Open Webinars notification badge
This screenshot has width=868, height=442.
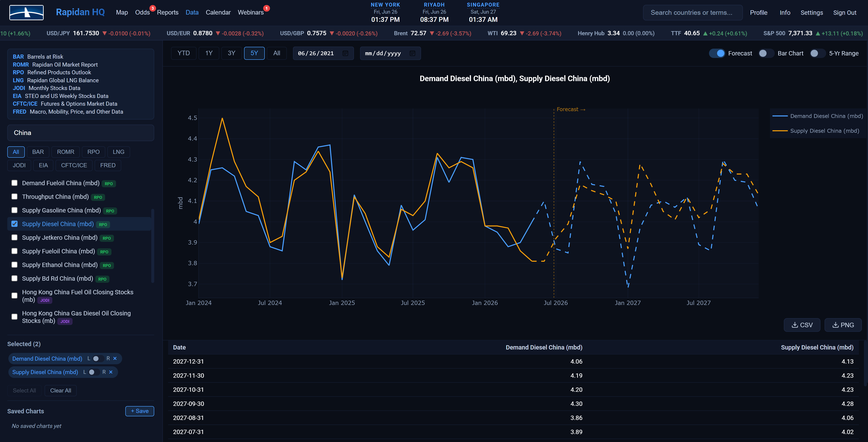pos(267,8)
